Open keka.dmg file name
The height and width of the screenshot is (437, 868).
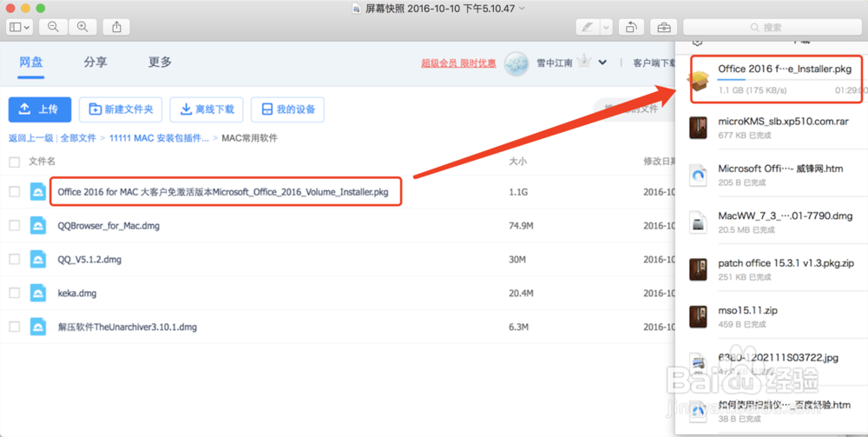click(77, 293)
